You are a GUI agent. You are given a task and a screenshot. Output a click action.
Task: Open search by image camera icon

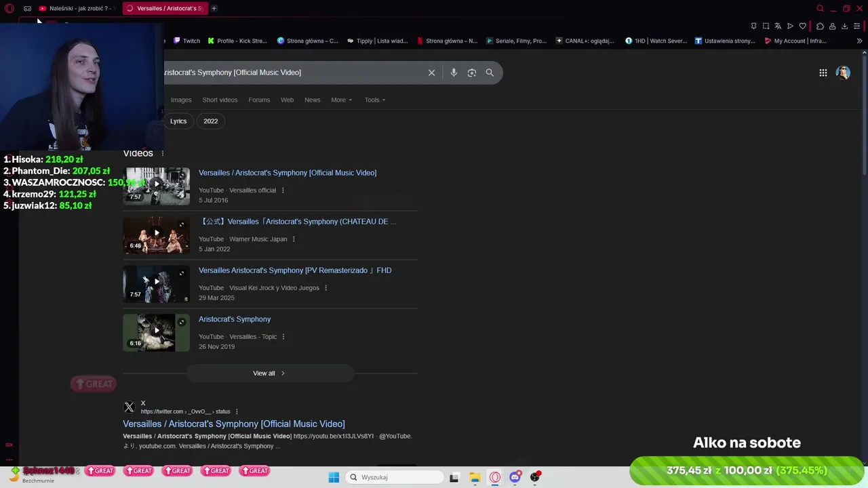472,73
